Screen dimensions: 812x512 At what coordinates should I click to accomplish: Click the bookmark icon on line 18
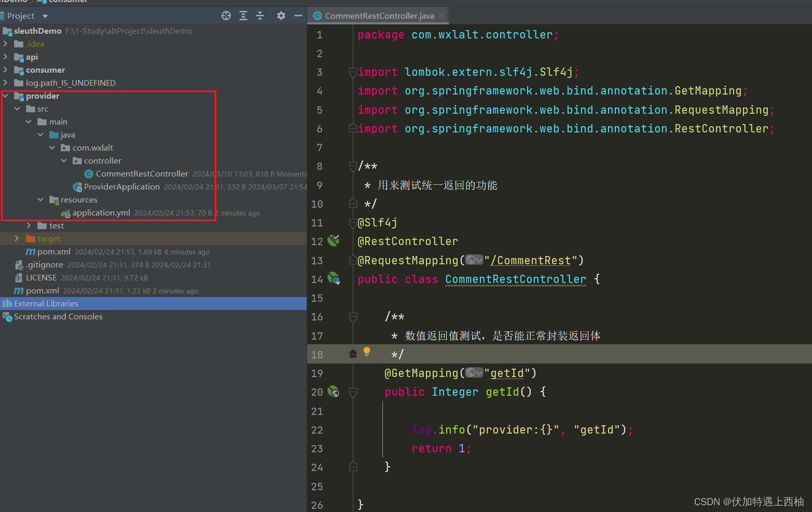point(353,354)
